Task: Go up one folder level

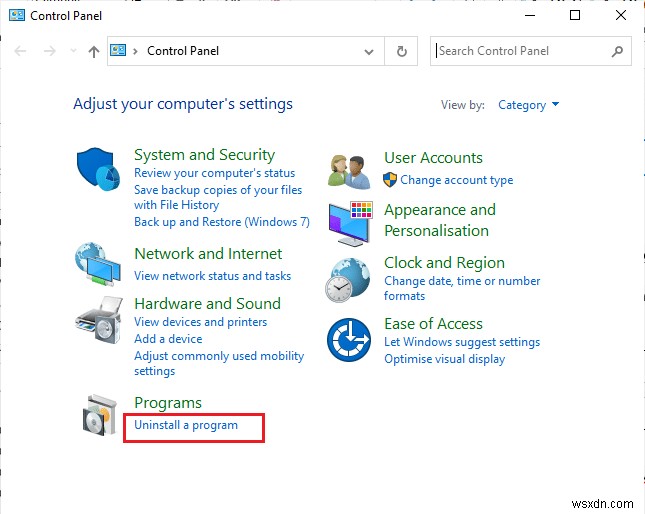Action: 93,51
